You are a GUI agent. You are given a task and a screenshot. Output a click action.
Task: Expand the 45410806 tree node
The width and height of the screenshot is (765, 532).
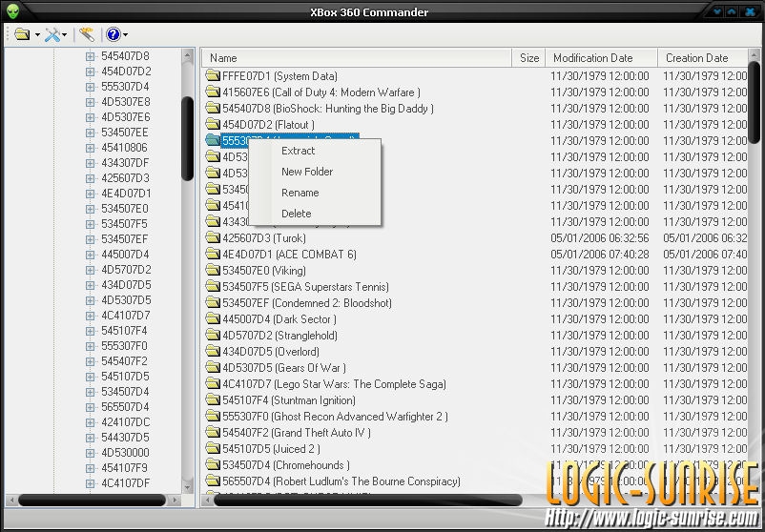(90, 148)
